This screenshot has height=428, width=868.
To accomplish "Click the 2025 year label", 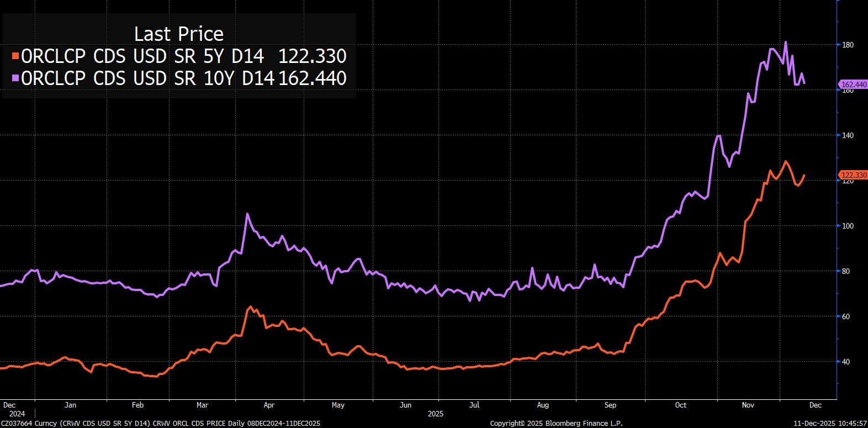I will coord(436,414).
